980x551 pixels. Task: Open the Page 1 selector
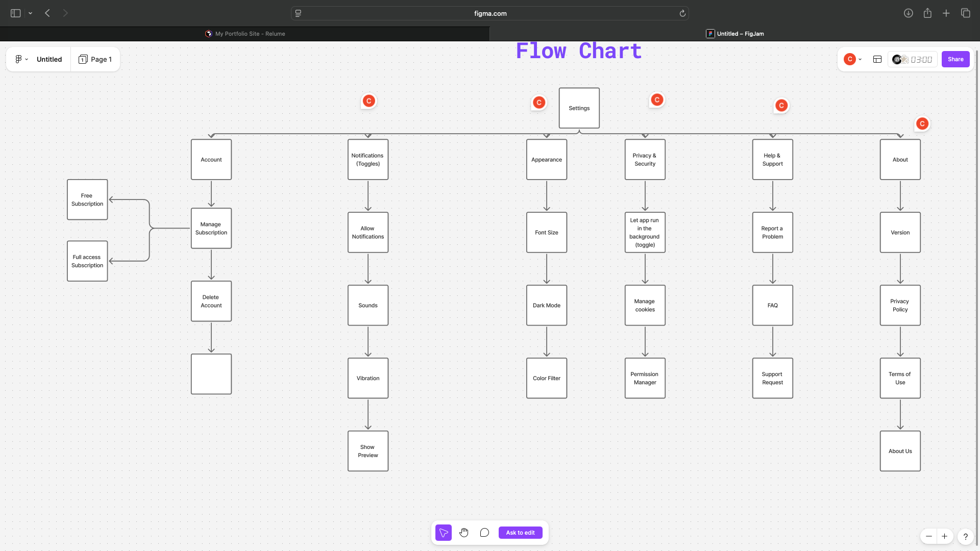point(95,59)
